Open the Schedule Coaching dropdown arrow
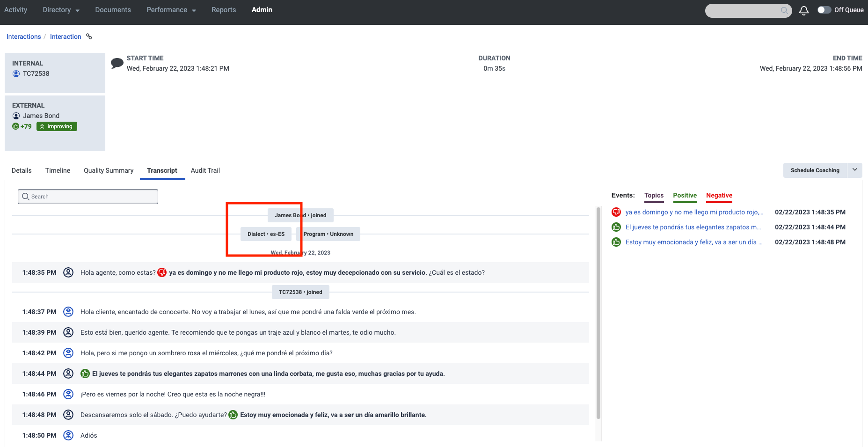The image size is (868, 447). [855, 170]
